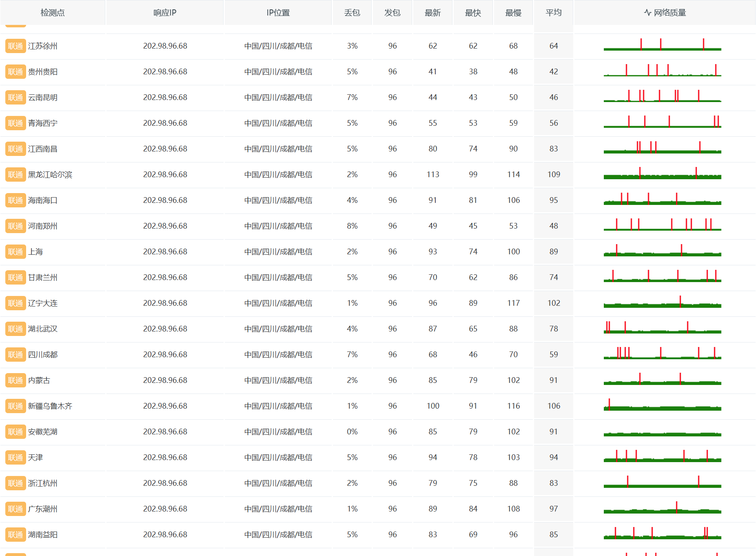This screenshot has width=756, height=556.
Task: Click slowest value 116 in 新疆乌鲁木齐 row
Action: click(x=513, y=406)
